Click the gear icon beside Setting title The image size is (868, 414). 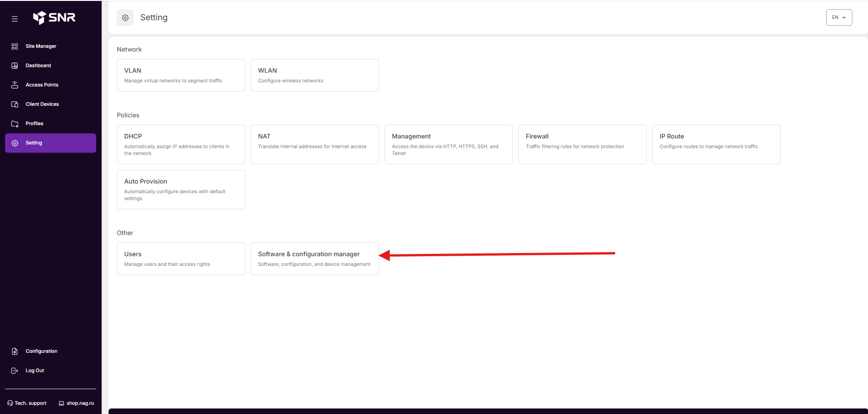coord(125,17)
